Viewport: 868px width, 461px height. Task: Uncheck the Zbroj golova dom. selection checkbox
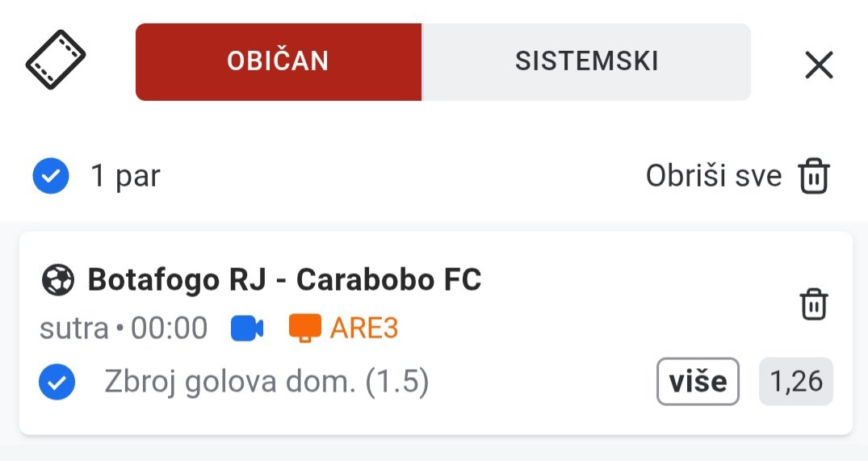pyautogui.click(x=57, y=382)
